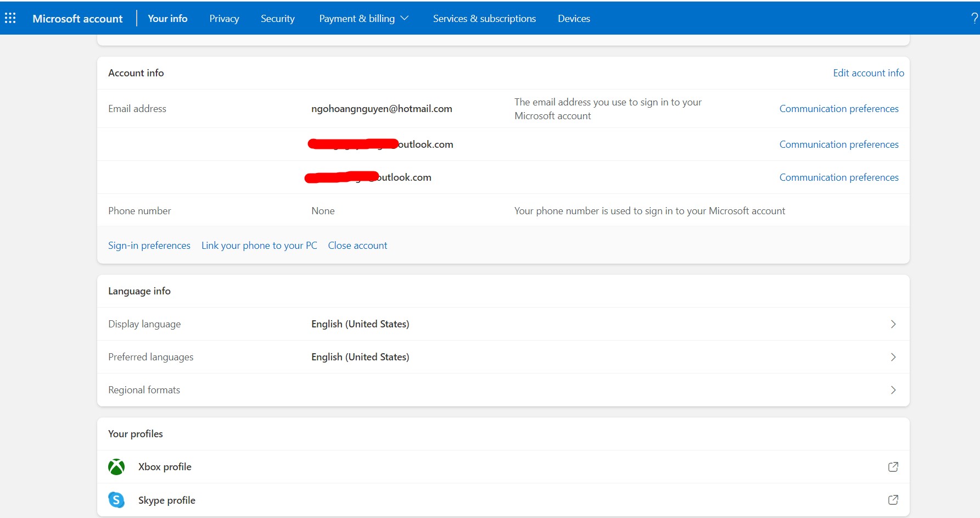Open the Privacy tab

click(x=224, y=18)
